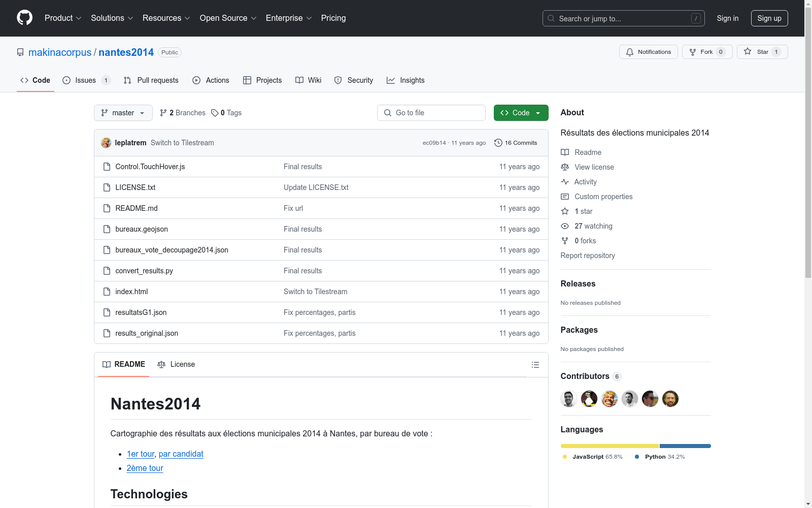Screen dimensions: 812x508
Task: Star this repository
Action: point(762,52)
